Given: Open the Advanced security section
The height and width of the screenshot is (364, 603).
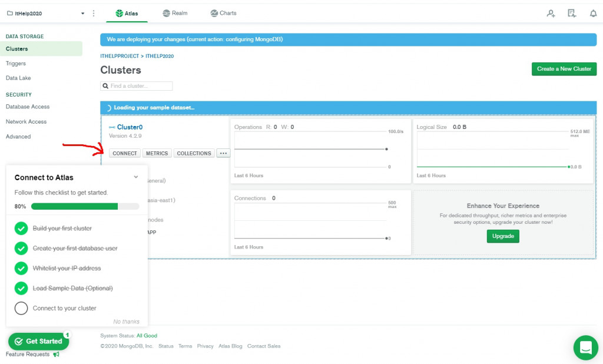Looking at the screenshot, I should coord(18,137).
